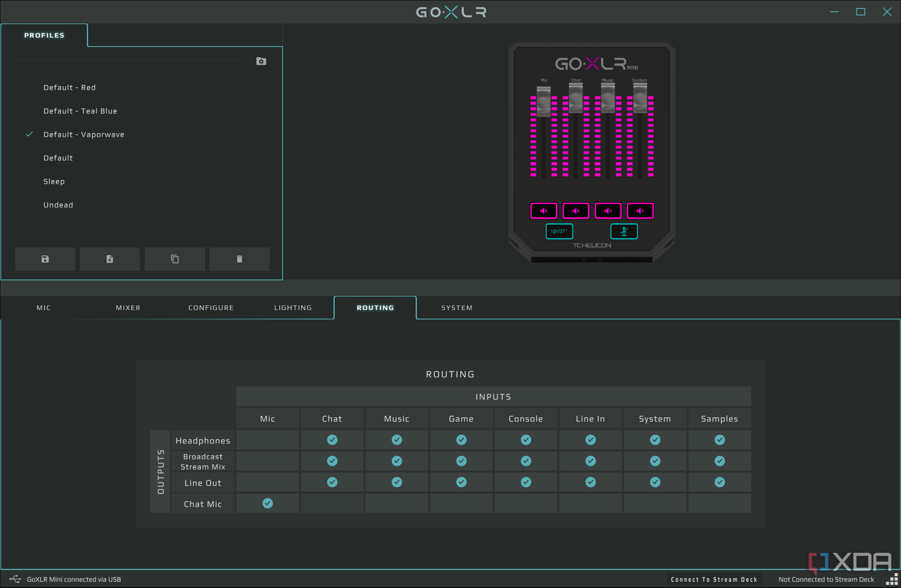
Task: Delete the profile with the trash icon
Action: click(240, 259)
